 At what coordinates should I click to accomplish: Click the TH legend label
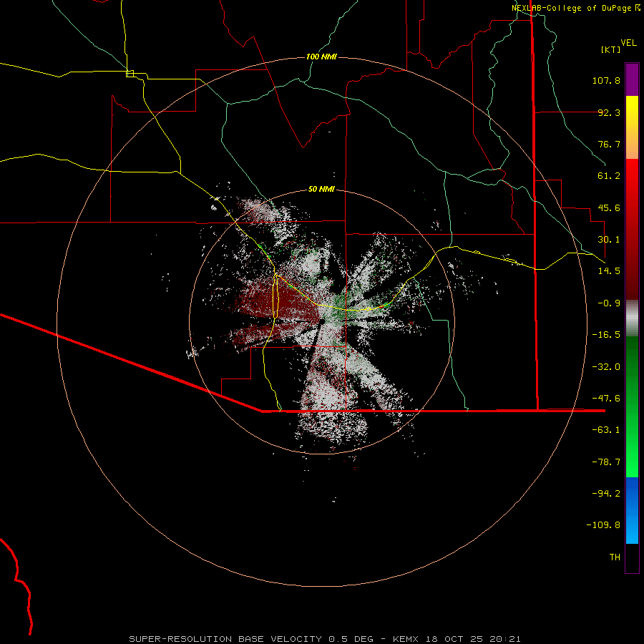(x=615, y=557)
